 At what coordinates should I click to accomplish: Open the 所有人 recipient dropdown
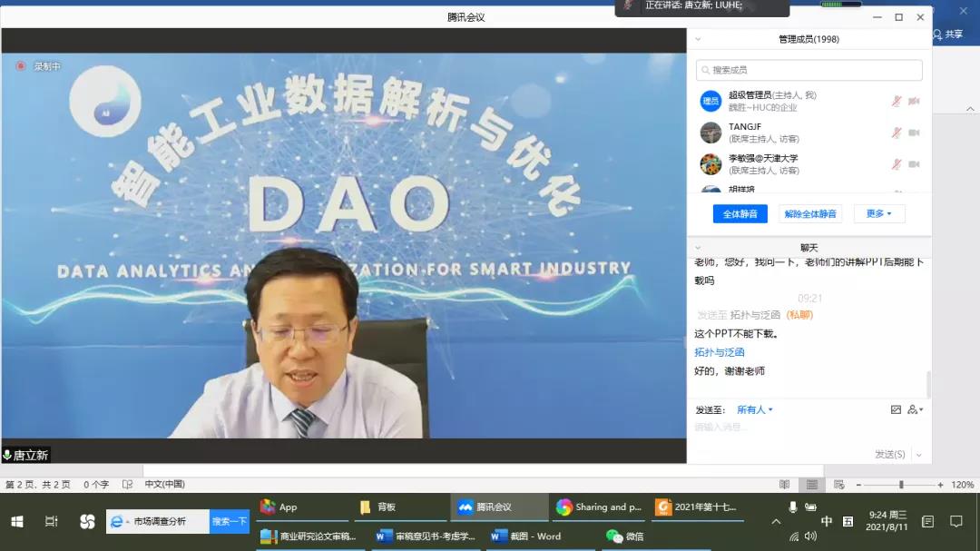pos(754,410)
